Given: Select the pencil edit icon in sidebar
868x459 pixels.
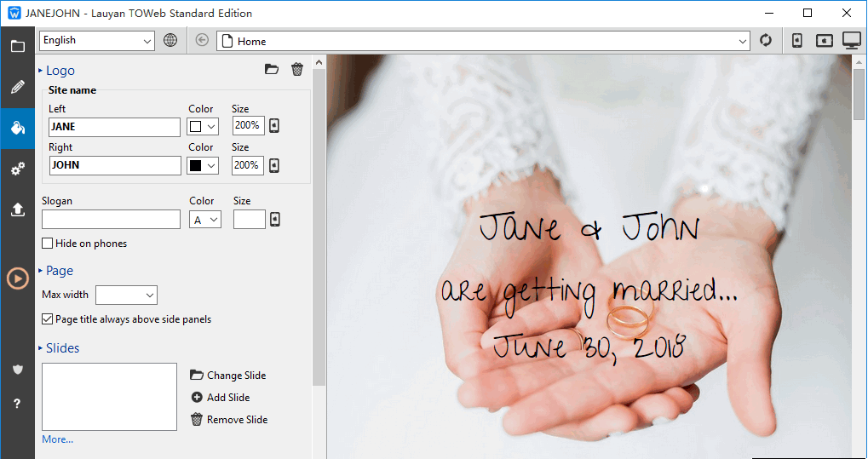Looking at the screenshot, I should (17, 87).
